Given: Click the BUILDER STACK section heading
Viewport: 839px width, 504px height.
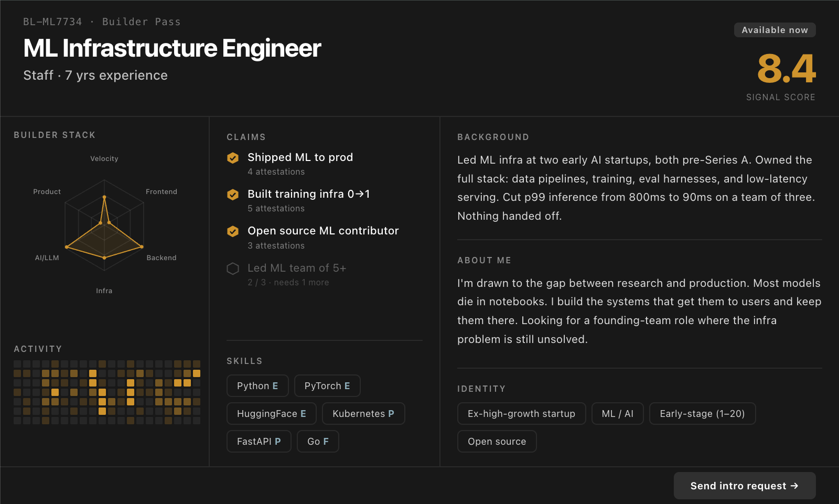Looking at the screenshot, I should (55, 135).
